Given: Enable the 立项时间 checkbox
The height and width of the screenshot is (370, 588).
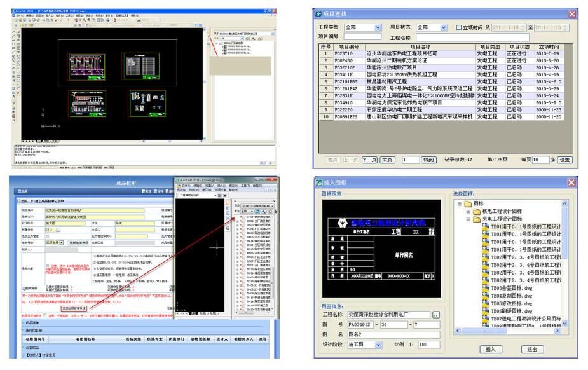Looking at the screenshot, I should 458,27.
